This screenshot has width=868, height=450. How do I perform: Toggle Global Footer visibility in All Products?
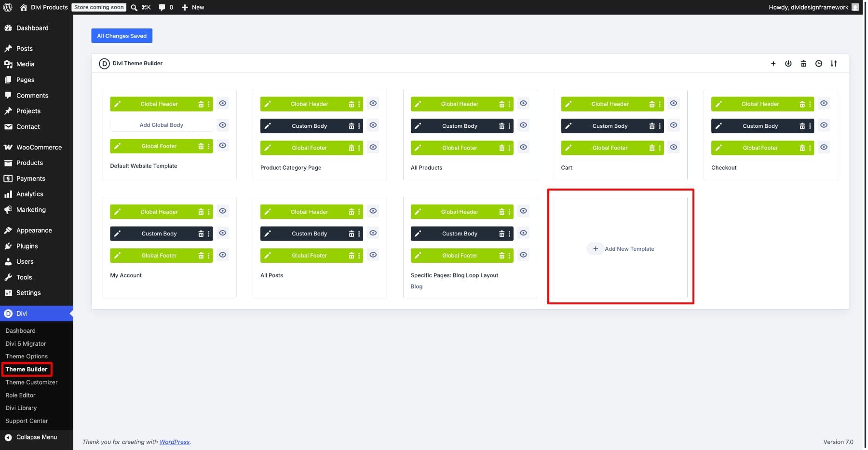524,147
